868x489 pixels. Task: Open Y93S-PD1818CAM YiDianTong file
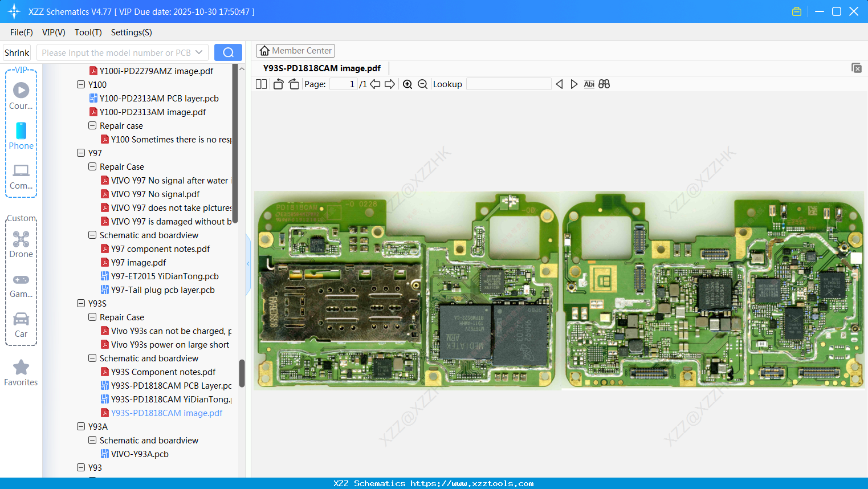pos(166,400)
